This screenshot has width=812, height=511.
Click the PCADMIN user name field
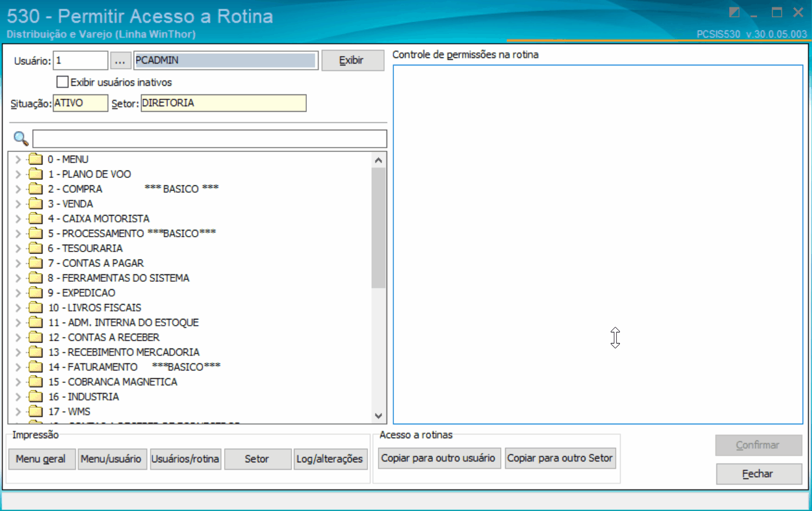pos(225,61)
